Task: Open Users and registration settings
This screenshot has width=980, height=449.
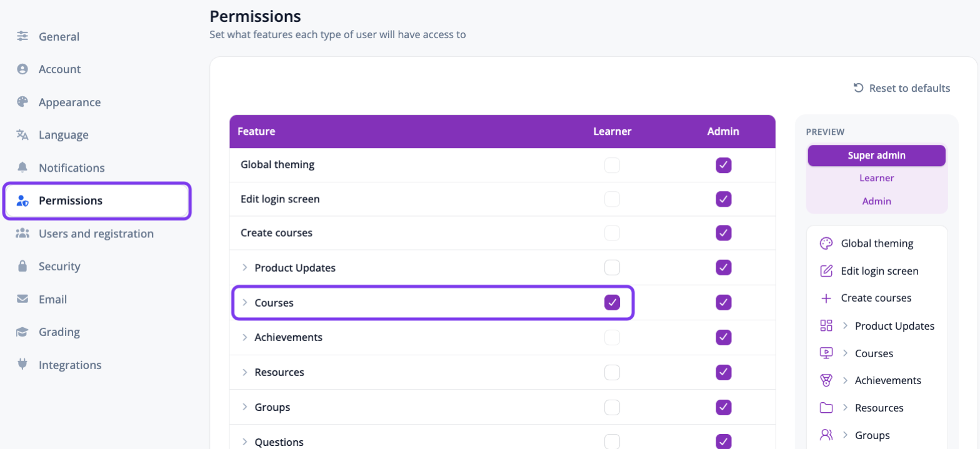Action: tap(97, 234)
